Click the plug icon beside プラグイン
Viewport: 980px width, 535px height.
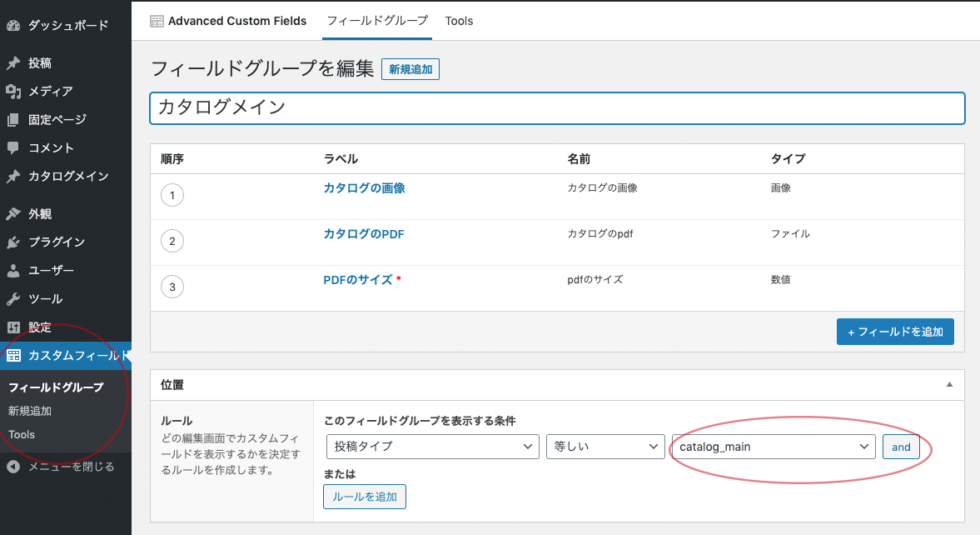[13, 242]
